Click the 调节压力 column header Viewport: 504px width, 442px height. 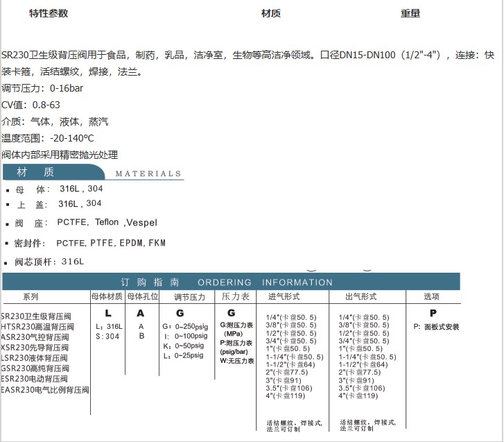tap(189, 297)
